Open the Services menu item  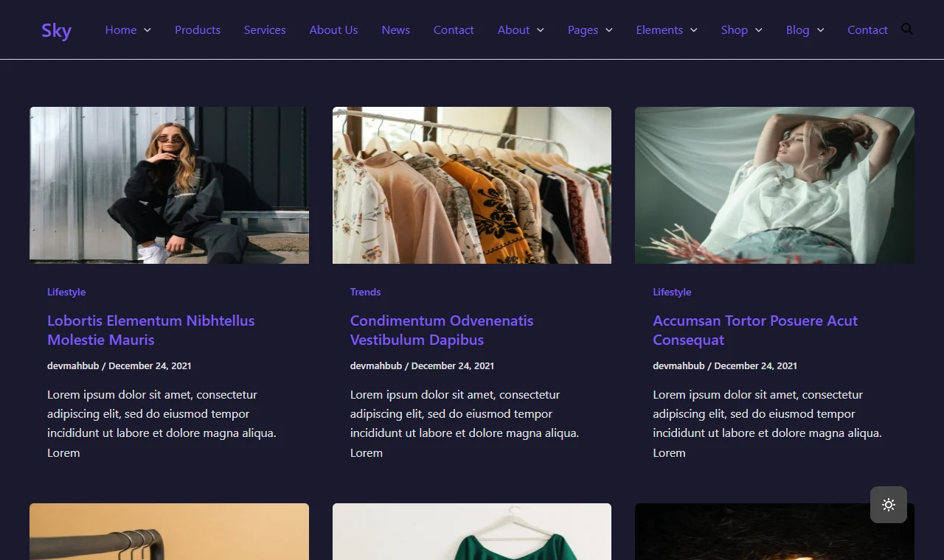(265, 30)
